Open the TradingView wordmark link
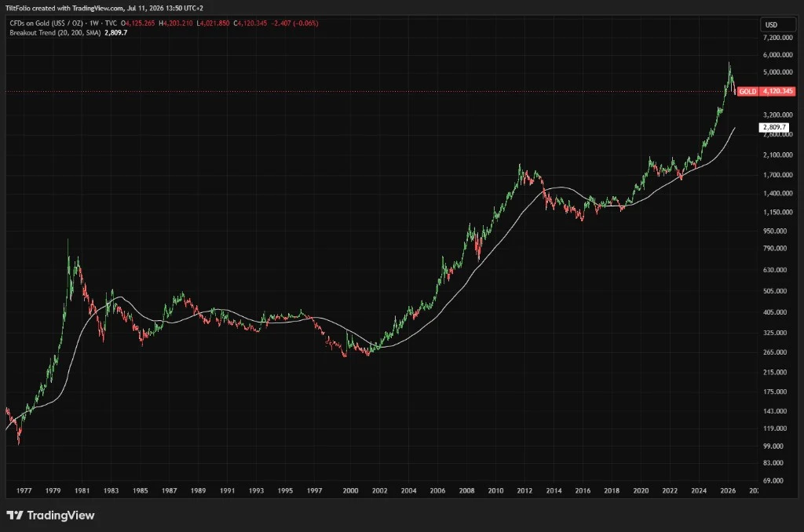The height and width of the screenshot is (532, 804). click(x=60, y=515)
